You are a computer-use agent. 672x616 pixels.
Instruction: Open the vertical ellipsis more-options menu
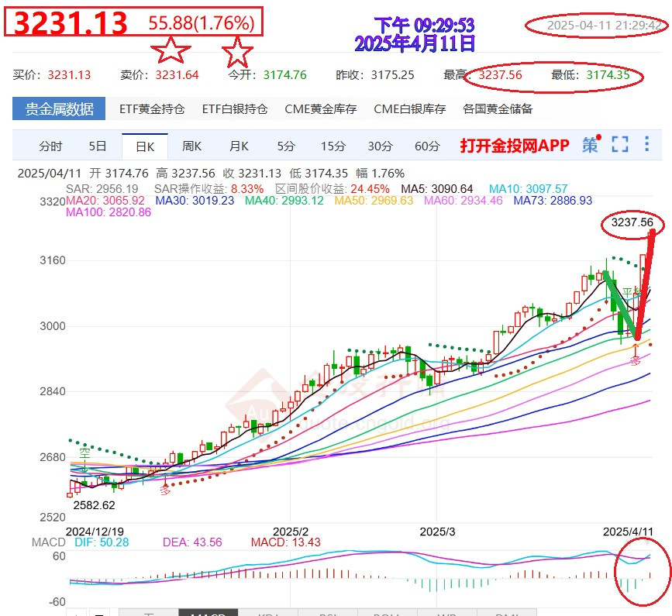click(x=646, y=145)
